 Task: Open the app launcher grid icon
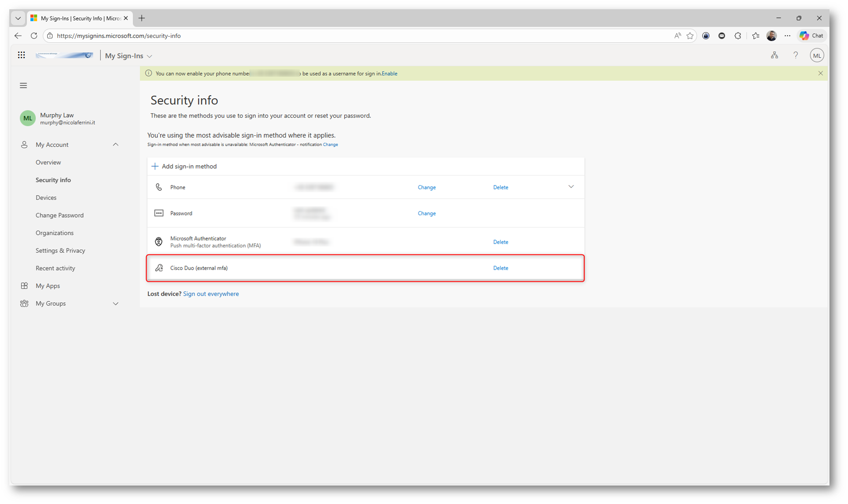21,55
